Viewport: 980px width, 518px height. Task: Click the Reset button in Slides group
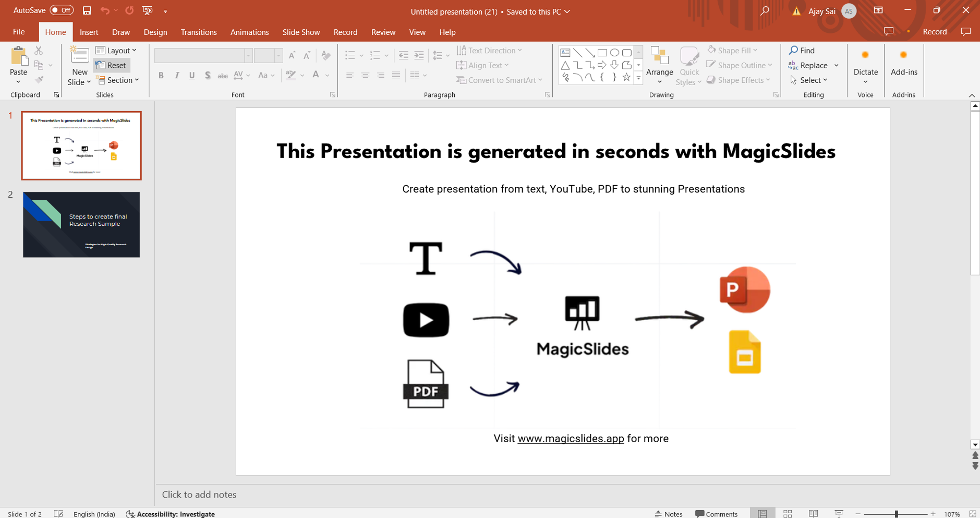coord(112,65)
